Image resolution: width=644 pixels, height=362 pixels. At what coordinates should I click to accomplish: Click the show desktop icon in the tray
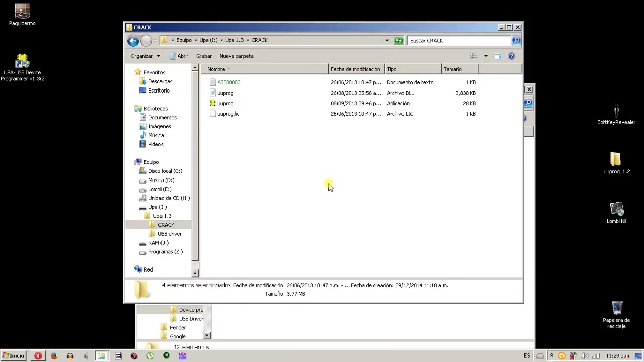[638, 356]
